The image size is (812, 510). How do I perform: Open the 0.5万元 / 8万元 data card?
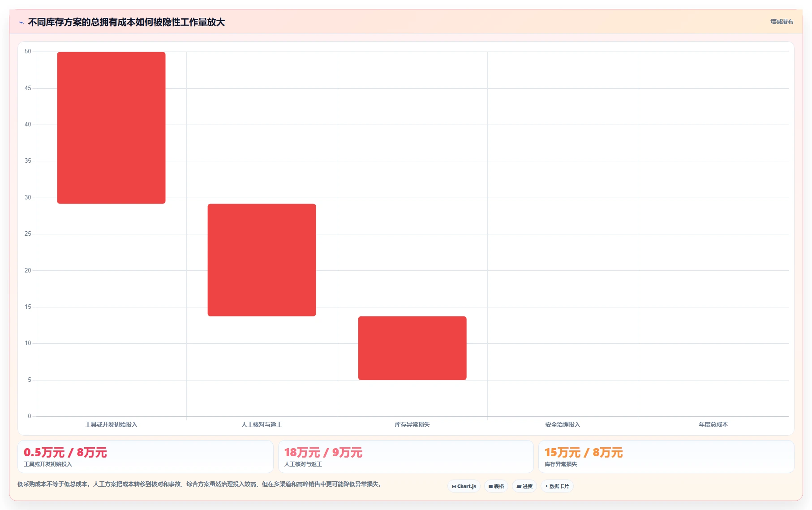coord(146,457)
